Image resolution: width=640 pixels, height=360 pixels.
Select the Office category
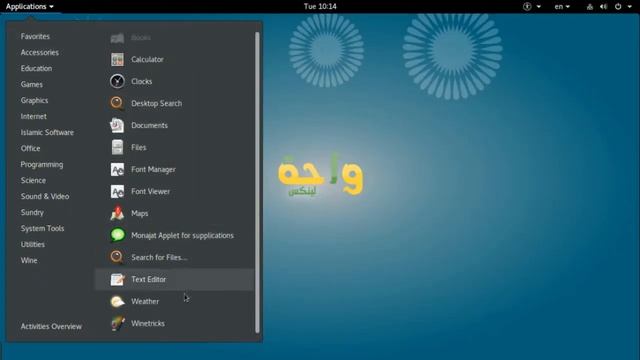point(31,149)
